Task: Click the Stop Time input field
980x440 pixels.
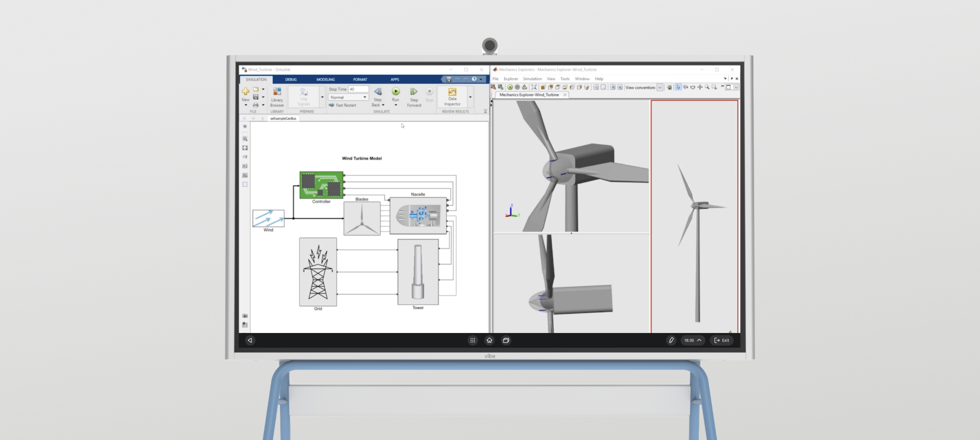Action: pyautogui.click(x=358, y=89)
